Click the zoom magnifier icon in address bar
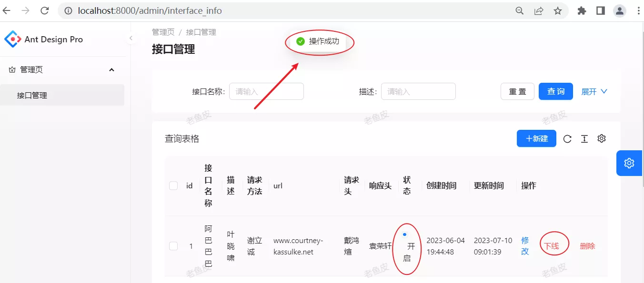The image size is (644, 283). point(520,10)
